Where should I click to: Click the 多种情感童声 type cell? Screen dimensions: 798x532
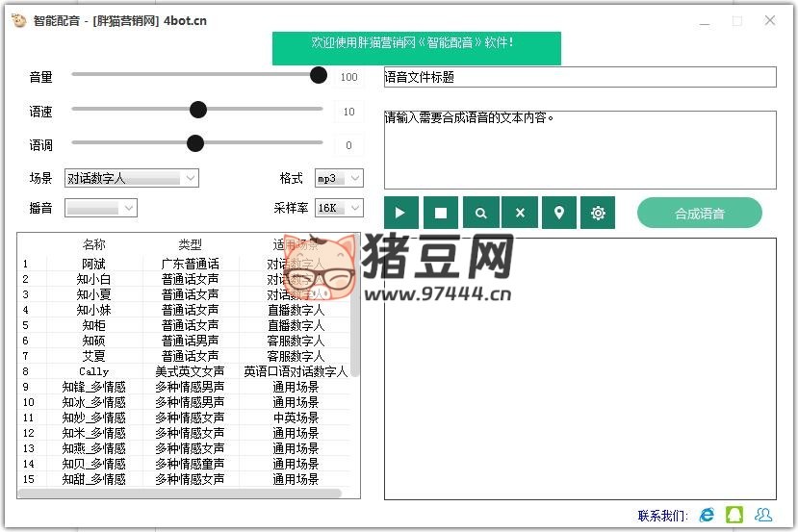[x=190, y=464]
